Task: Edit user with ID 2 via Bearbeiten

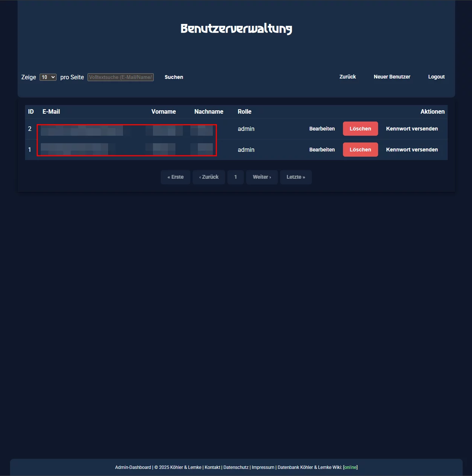Action: [322, 129]
